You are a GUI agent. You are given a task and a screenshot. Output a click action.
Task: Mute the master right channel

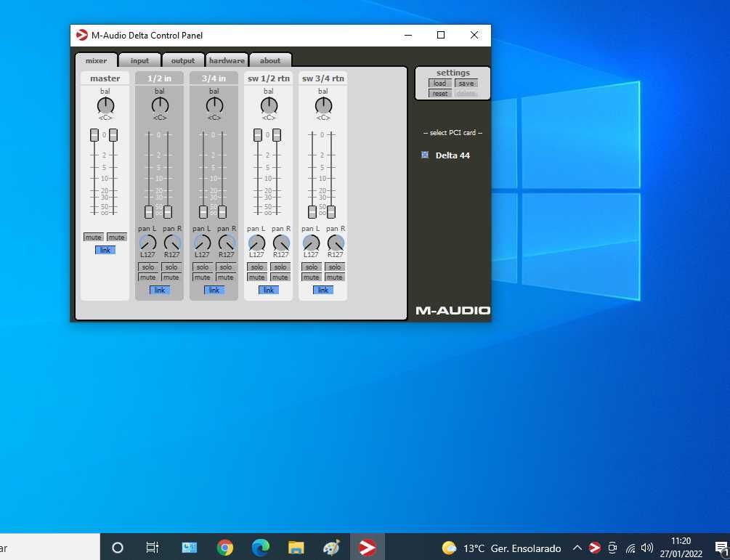[x=116, y=238]
